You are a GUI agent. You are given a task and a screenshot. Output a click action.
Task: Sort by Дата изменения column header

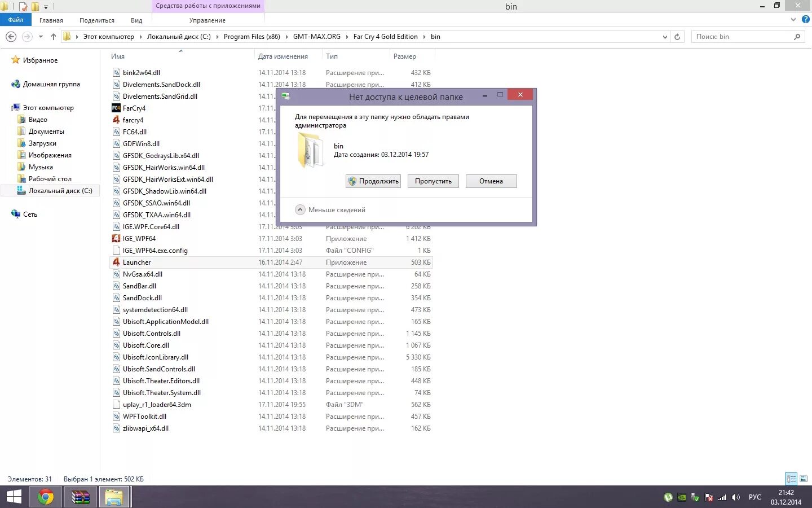(283, 56)
